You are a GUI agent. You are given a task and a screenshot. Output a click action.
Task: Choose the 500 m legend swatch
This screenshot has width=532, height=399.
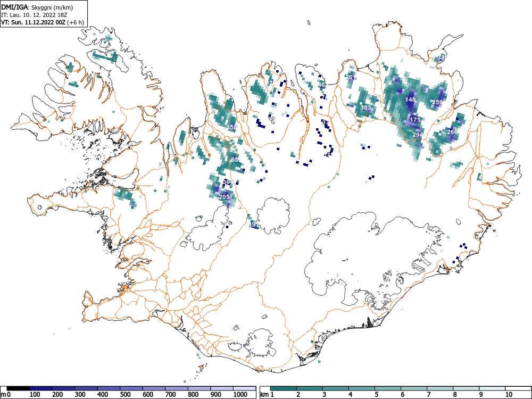click(x=131, y=388)
